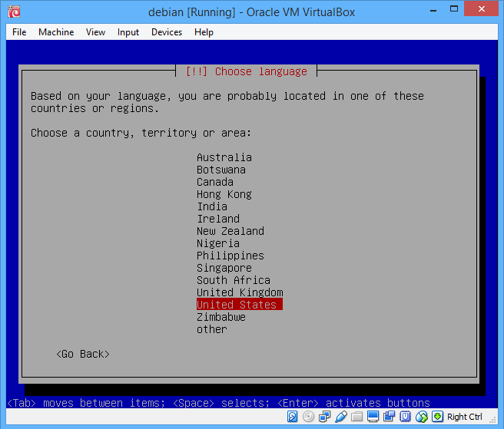
Task: Click the network adapters status icon
Action: coord(325,417)
